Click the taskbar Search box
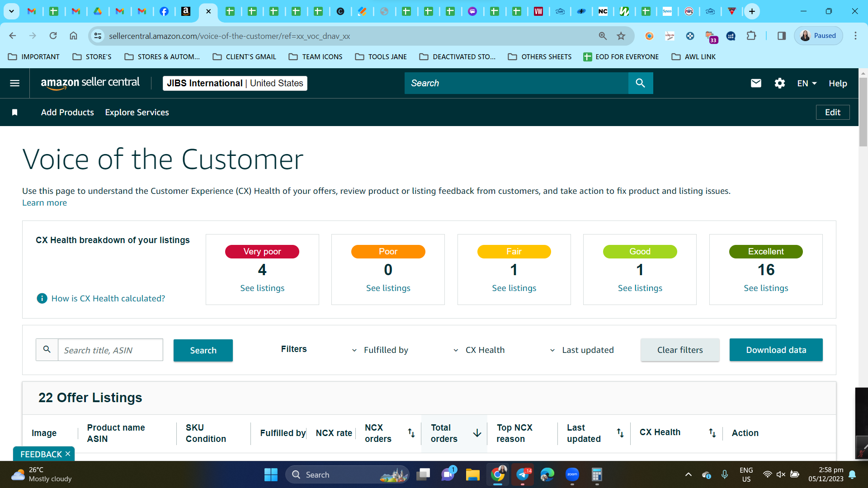Viewport: 868px width, 488px height. click(347, 474)
